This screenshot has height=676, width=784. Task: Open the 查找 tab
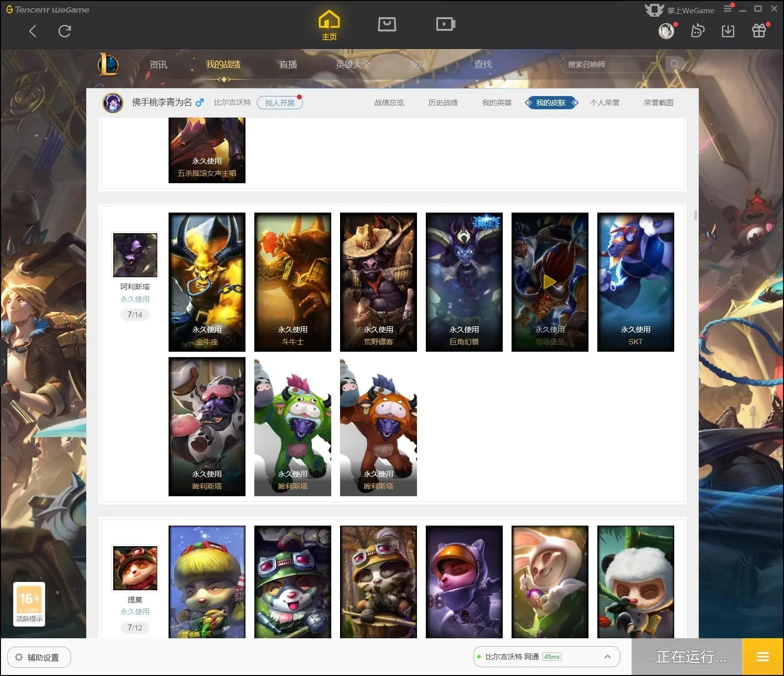(483, 64)
